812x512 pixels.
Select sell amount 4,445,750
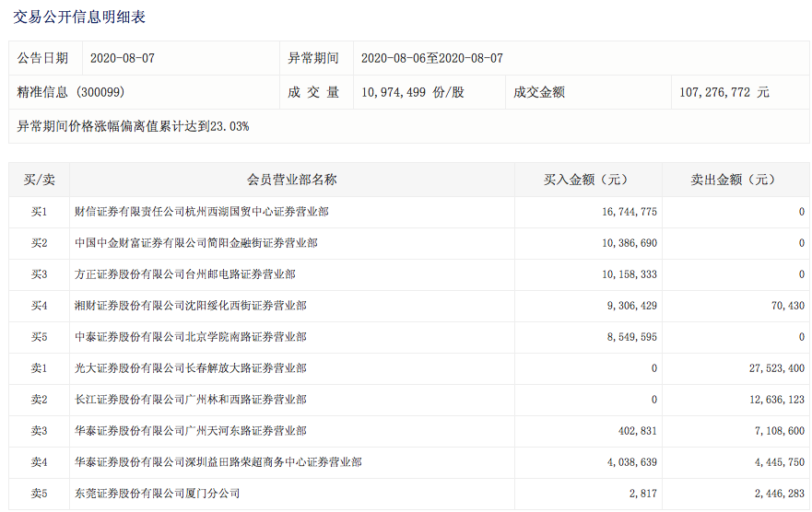[780, 462]
